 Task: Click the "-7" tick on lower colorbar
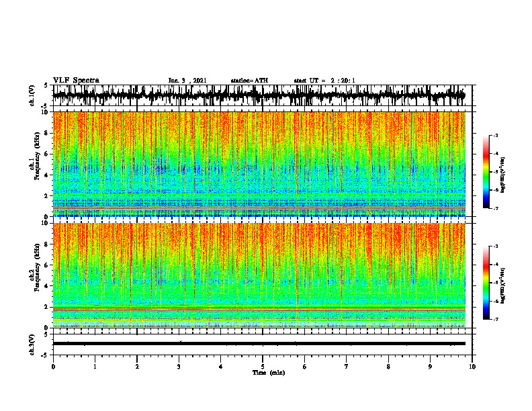[496, 319]
